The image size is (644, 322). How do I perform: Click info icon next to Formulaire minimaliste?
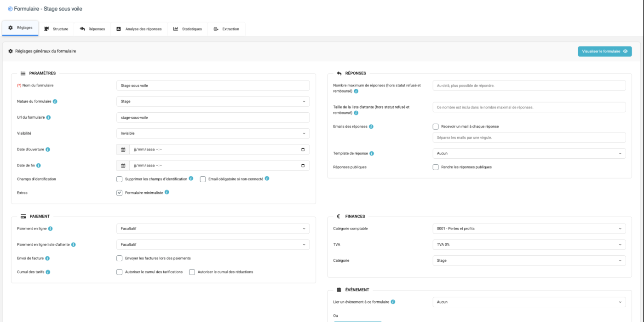167,192
